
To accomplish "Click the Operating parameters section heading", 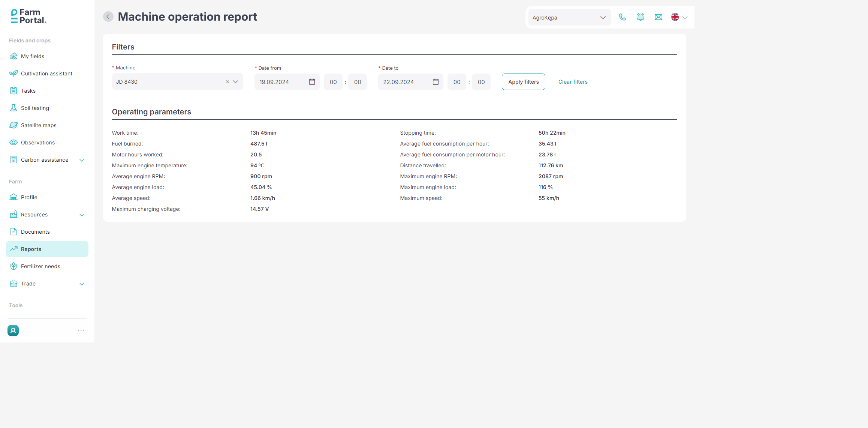I will pos(151,112).
